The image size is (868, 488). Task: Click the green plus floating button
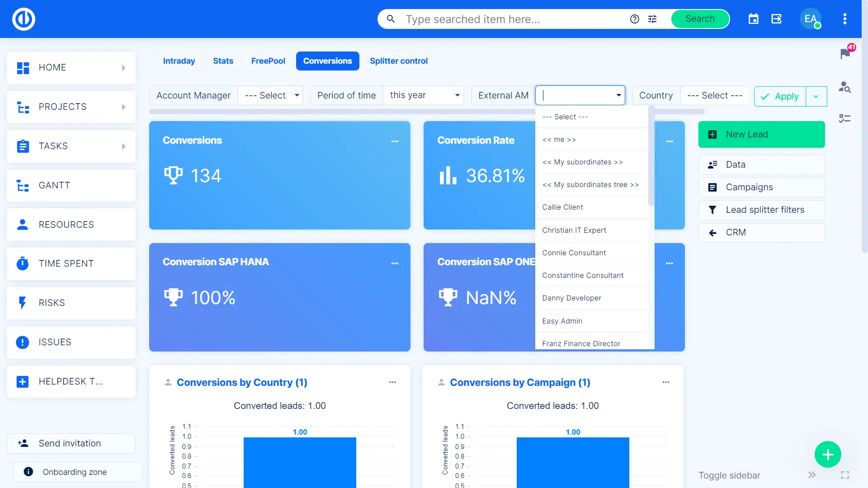tap(828, 454)
